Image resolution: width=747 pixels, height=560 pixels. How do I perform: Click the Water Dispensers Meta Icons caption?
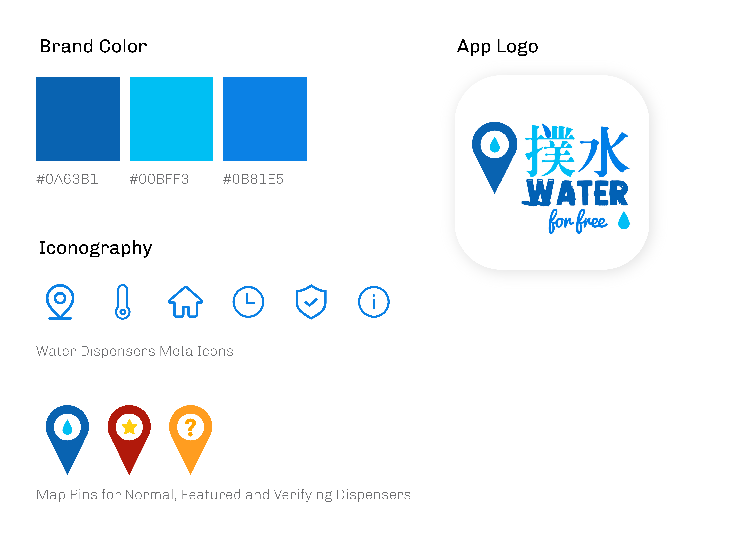pos(135,351)
